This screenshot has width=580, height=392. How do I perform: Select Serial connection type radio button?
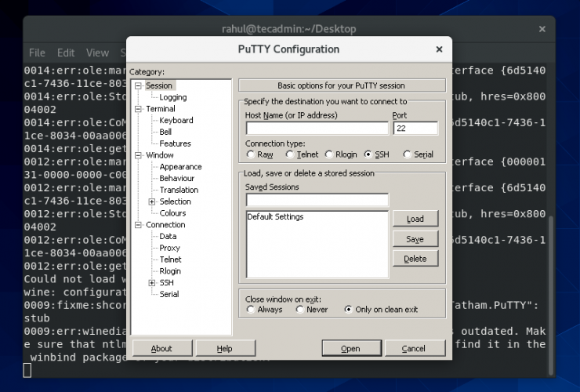407,154
